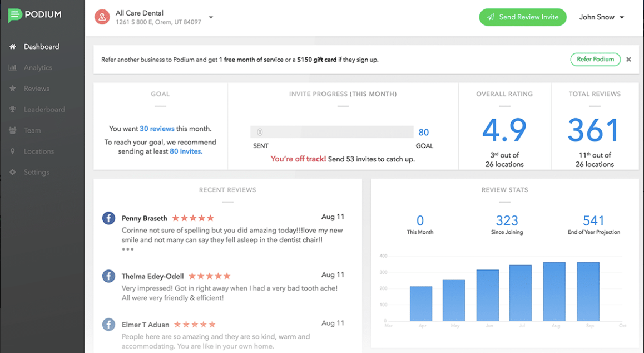Click Penny Braseth's Facebook review icon
Screen dimensions: 644x353
108,218
